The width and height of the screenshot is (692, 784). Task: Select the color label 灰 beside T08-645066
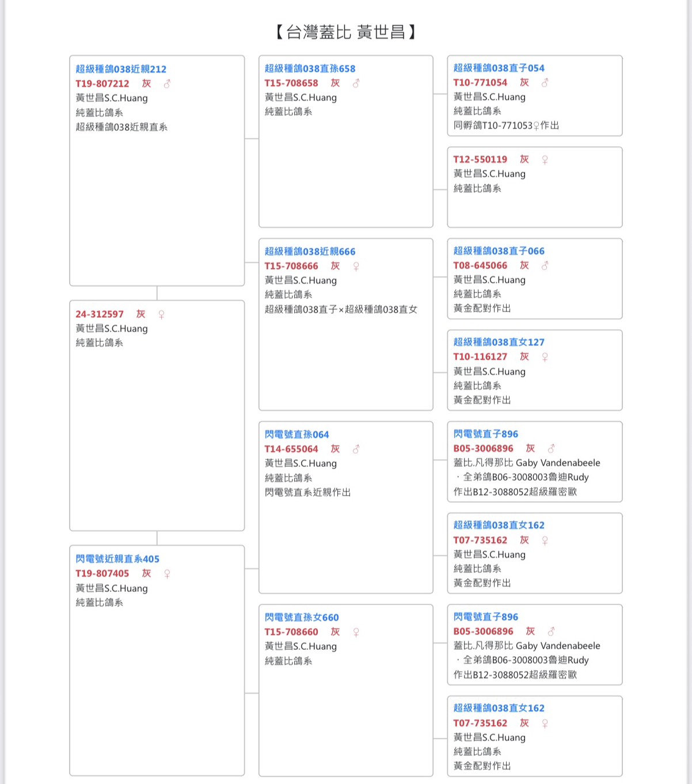(524, 265)
